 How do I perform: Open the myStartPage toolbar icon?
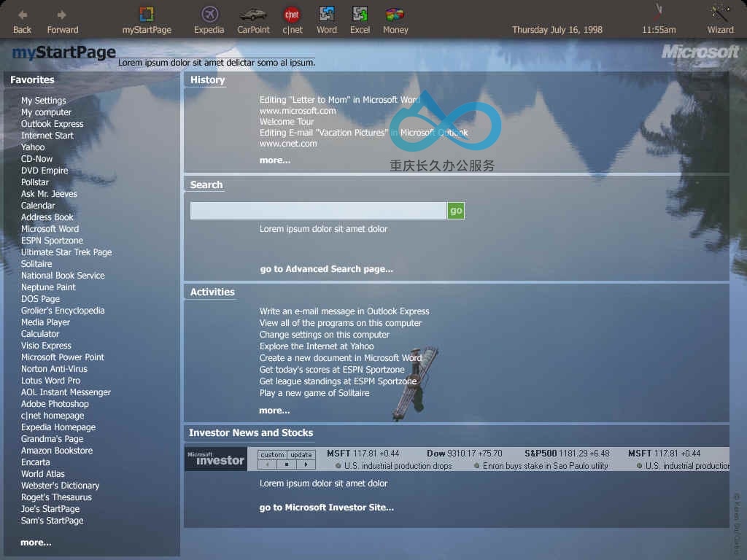point(146,14)
